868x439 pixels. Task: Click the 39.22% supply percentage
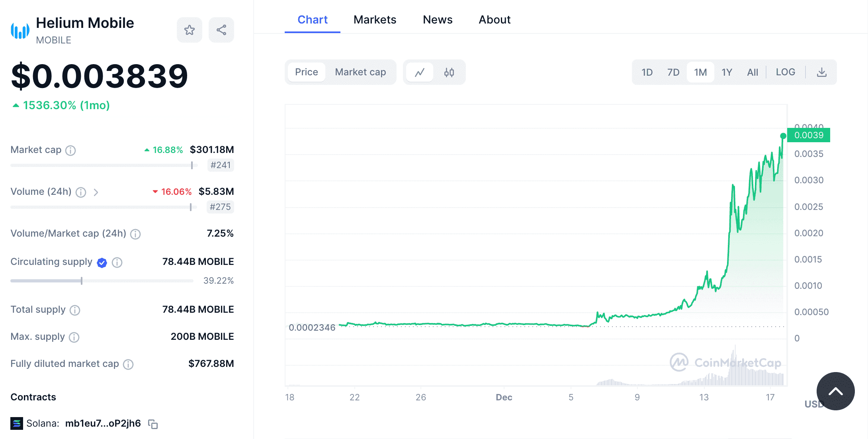[219, 280]
